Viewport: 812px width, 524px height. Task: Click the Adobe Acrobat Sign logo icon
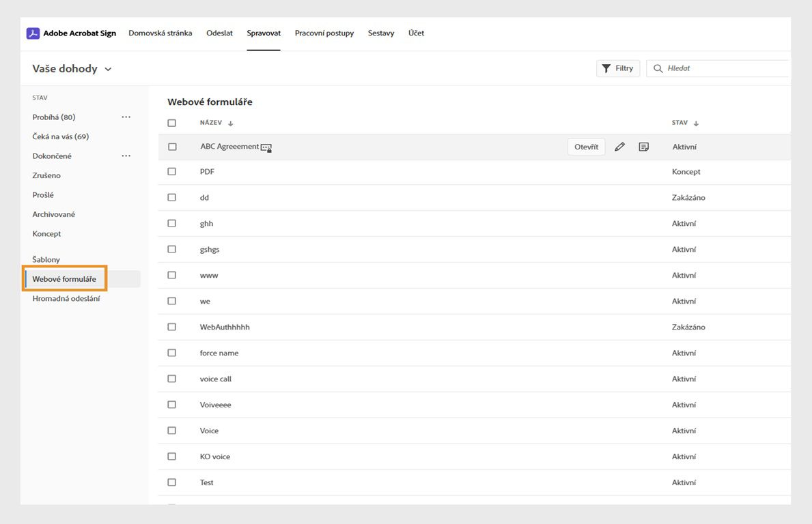point(33,33)
